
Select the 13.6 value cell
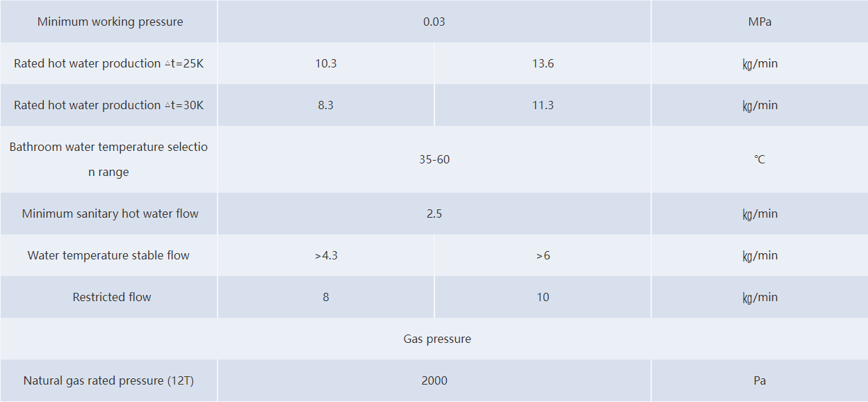[543, 63]
